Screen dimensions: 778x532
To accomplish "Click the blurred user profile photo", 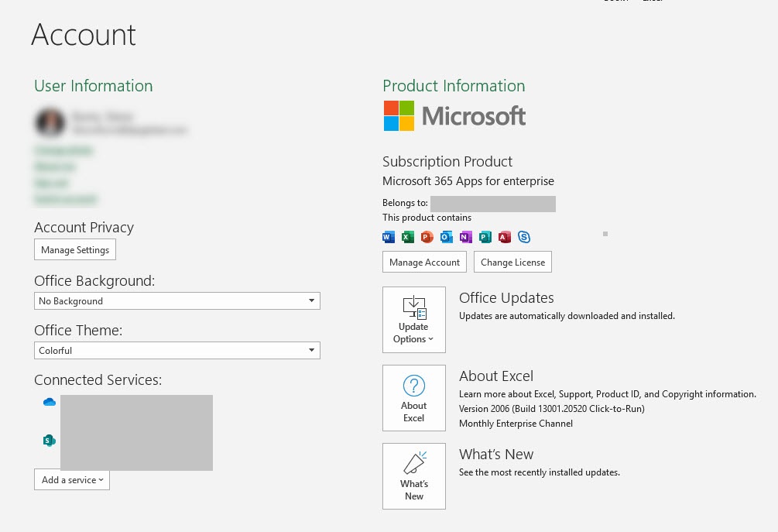I will [x=50, y=122].
